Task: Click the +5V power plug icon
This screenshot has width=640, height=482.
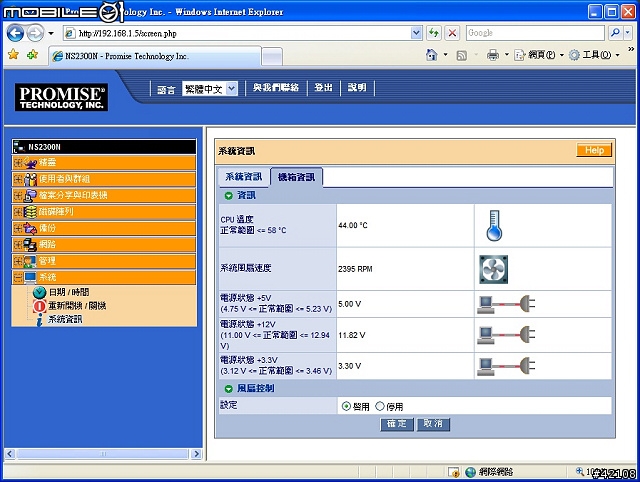Action: pos(506,304)
